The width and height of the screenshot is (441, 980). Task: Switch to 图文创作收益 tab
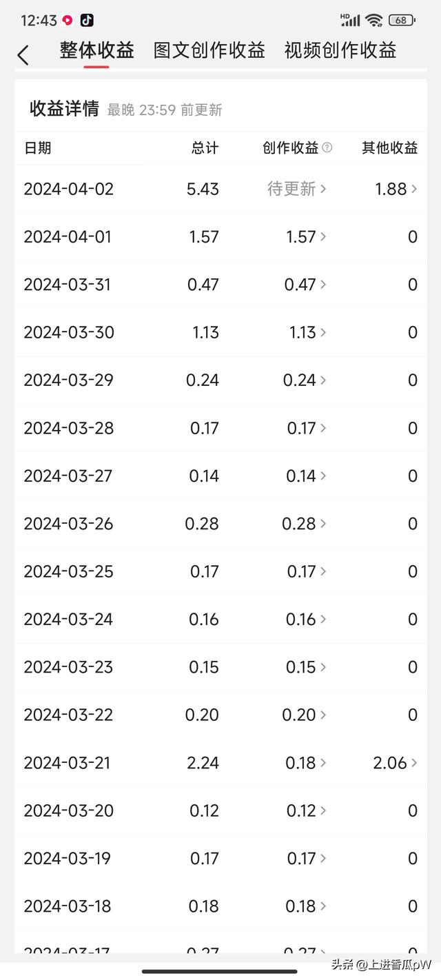pos(209,50)
